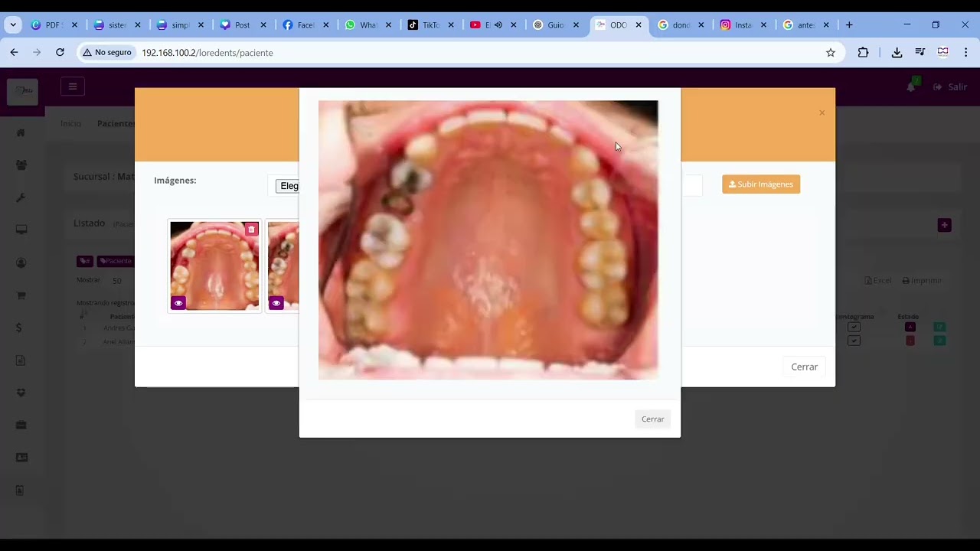Click the plus add-patient button
The image size is (980, 551).
coord(944,225)
